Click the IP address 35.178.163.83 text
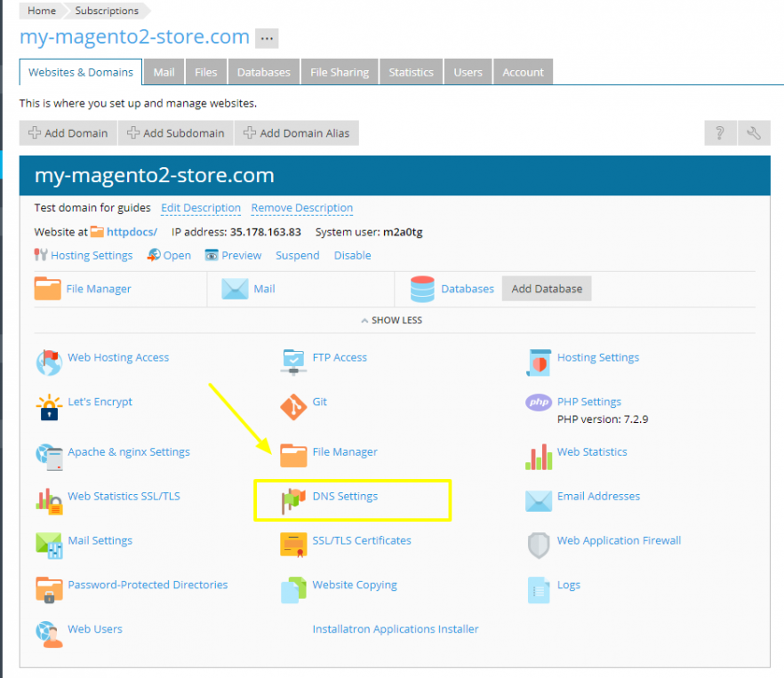 point(266,232)
